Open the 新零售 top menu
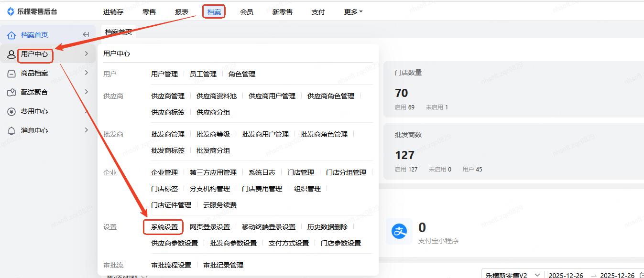The width and height of the screenshot is (644, 278). 283,12
